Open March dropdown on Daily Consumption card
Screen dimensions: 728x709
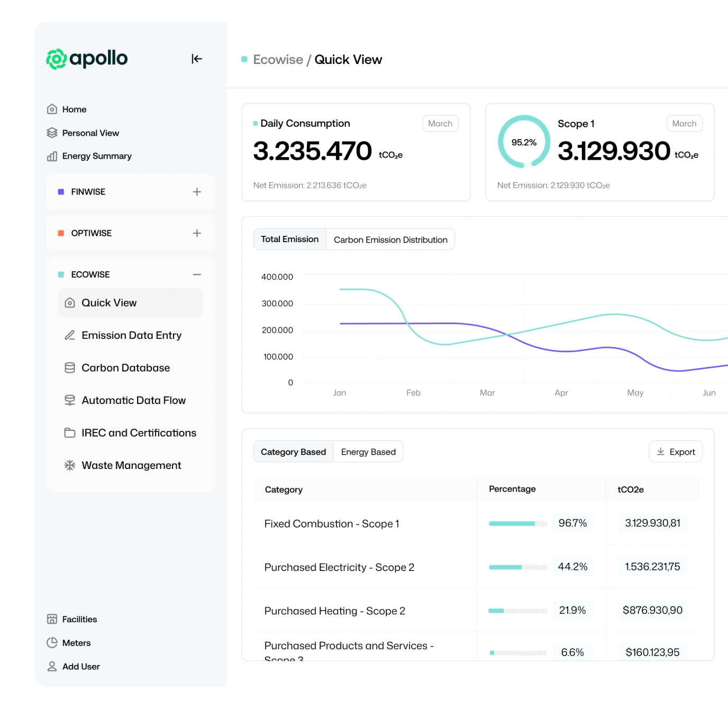(440, 124)
